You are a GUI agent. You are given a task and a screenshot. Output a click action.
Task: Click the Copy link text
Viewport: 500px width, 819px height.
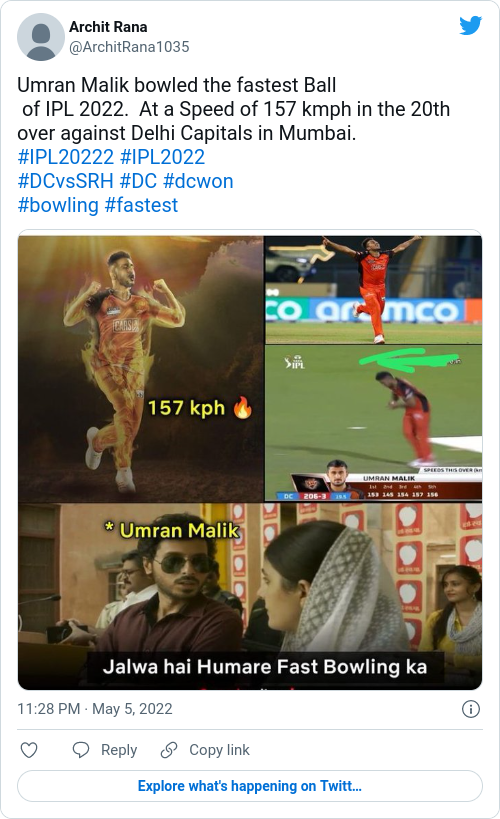[219, 750]
